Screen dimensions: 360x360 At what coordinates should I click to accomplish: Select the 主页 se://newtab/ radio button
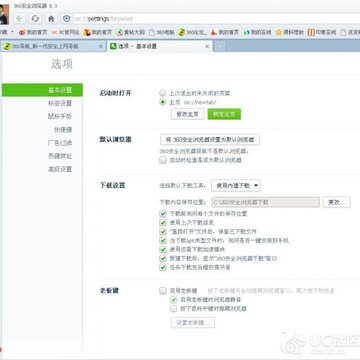click(x=163, y=102)
